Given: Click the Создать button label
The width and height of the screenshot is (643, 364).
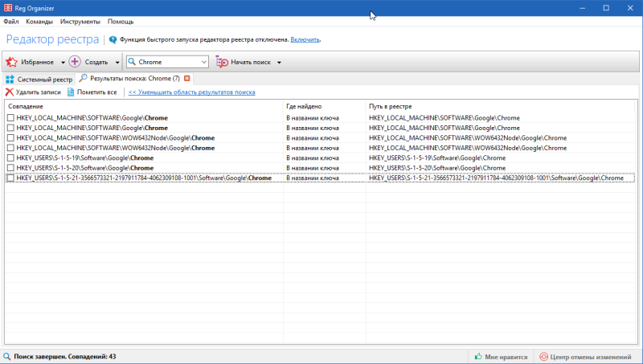Looking at the screenshot, I should (x=96, y=63).
